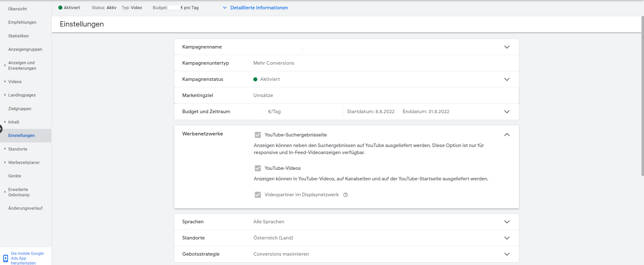Expand the Kampagnenname row chevron
The image size is (644, 265).
coord(507,47)
